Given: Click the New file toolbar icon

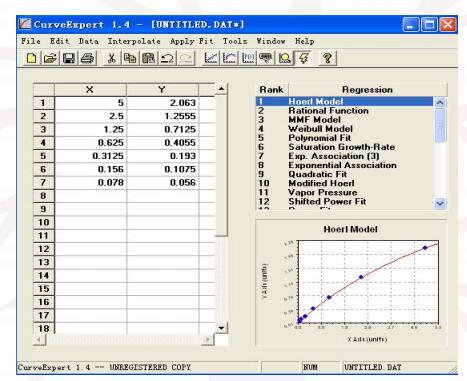Looking at the screenshot, I should [31, 58].
